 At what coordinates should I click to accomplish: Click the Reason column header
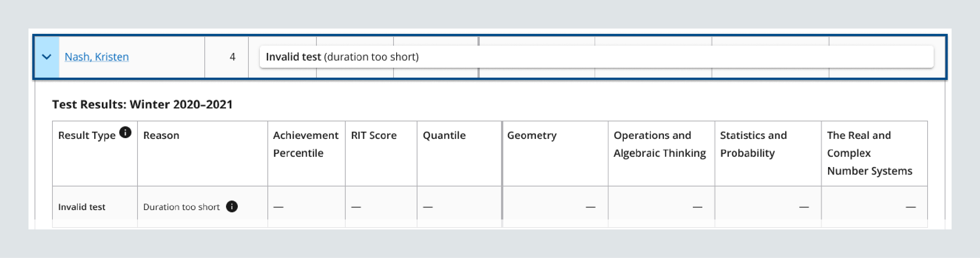coord(161,135)
